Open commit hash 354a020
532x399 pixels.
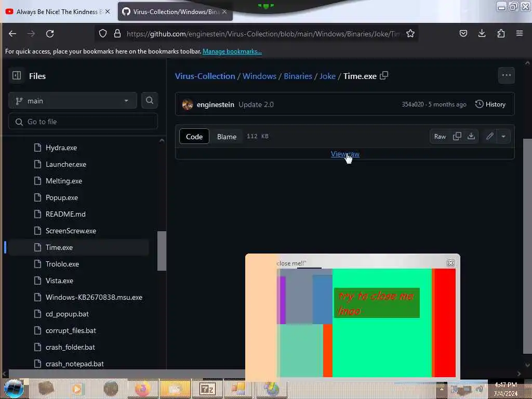413,104
